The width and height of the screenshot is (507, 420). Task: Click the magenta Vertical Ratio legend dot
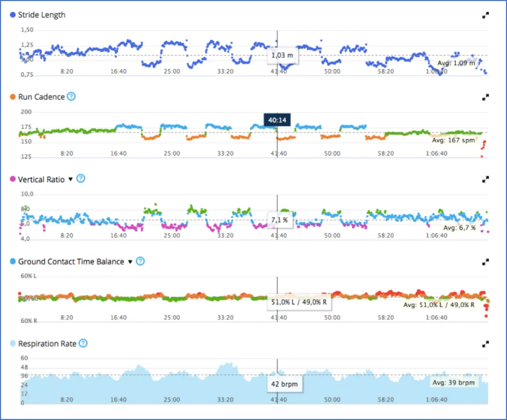pyautogui.click(x=12, y=179)
